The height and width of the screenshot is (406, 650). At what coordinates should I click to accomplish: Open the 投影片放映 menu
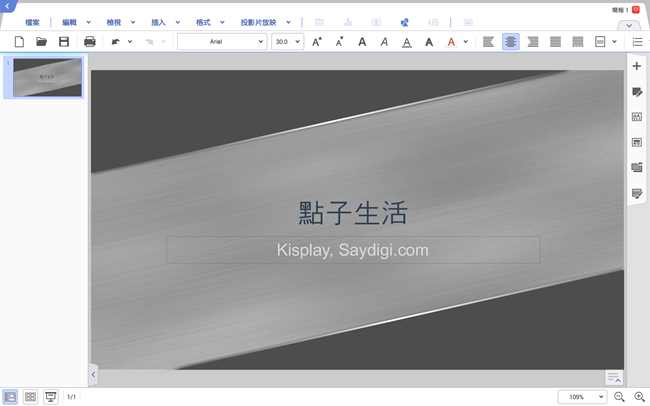[258, 22]
